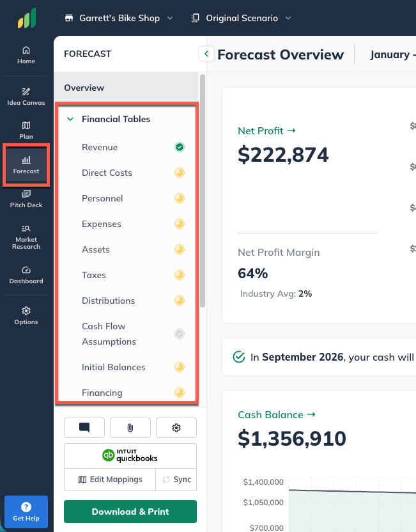Open the Personnel table
The width and height of the screenshot is (416, 532).
point(102,198)
